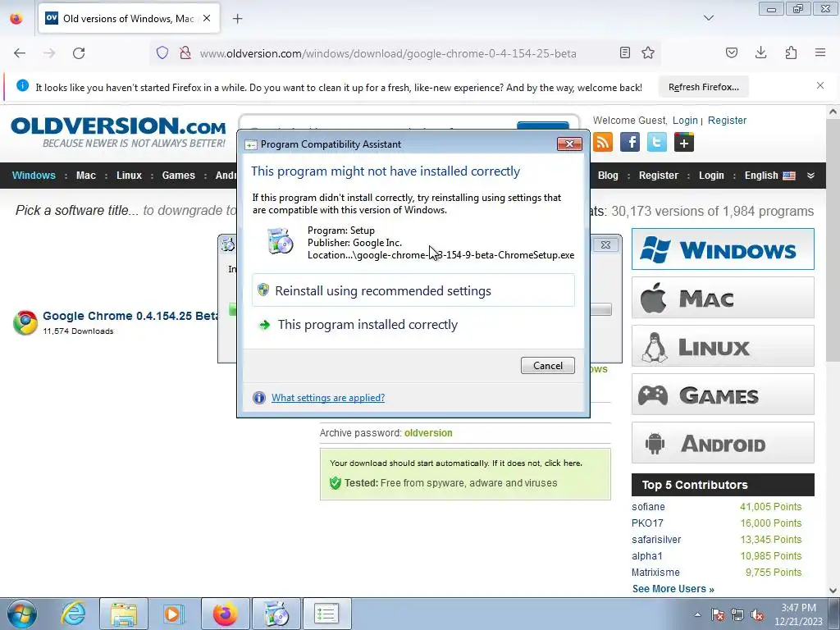Screen dimensions: 840x630
Task: Open Login in the navigation bar
Action: [711, 176]
